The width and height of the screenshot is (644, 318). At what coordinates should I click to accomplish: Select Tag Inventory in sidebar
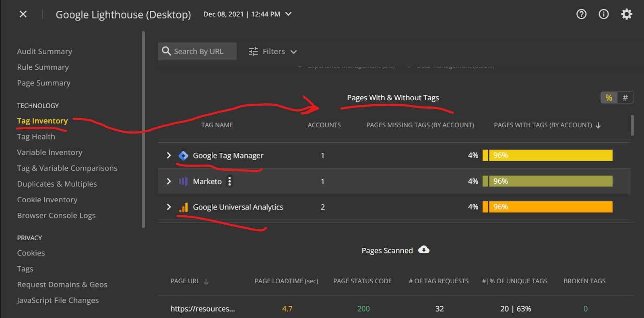coord(42,121)
